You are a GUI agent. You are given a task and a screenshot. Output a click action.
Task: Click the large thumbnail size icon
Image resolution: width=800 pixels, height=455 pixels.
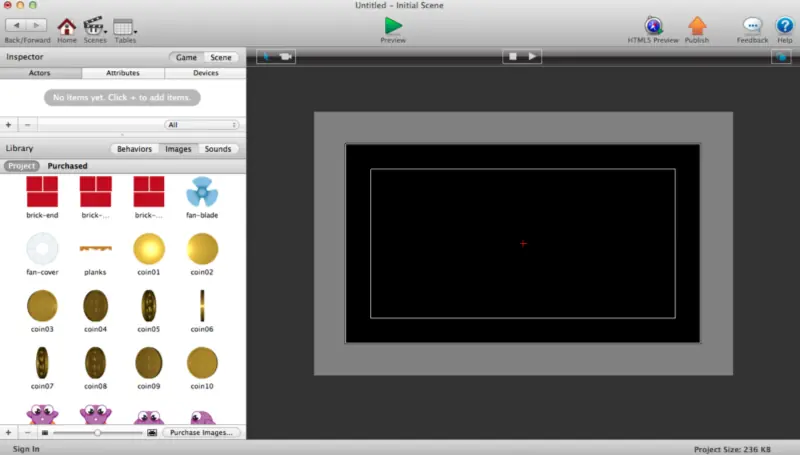[152, 433]
